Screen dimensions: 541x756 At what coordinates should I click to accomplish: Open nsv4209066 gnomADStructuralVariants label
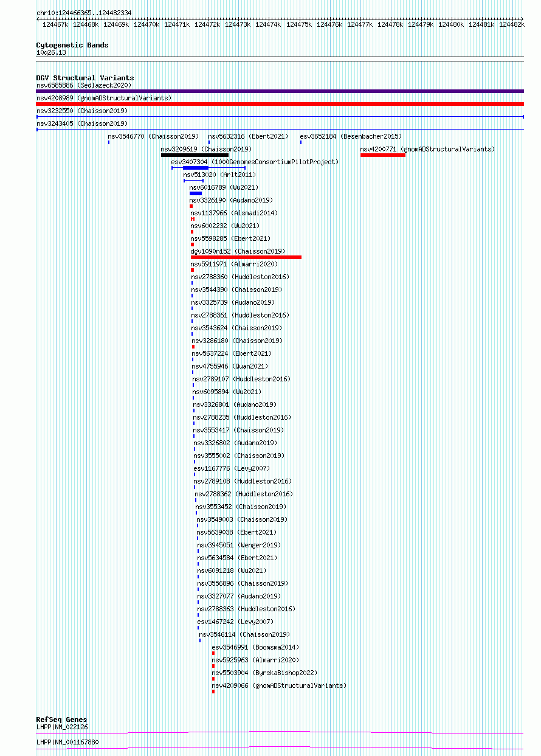279,686
